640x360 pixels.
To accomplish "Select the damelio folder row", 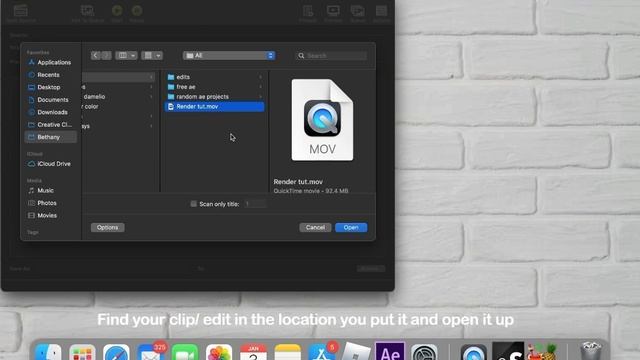I will pos(118,97).
